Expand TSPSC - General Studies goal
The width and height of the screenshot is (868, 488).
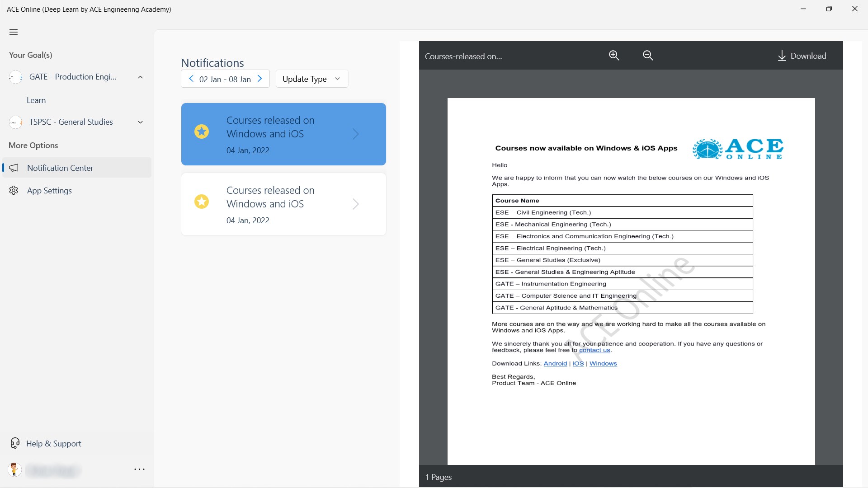point(140,122)
